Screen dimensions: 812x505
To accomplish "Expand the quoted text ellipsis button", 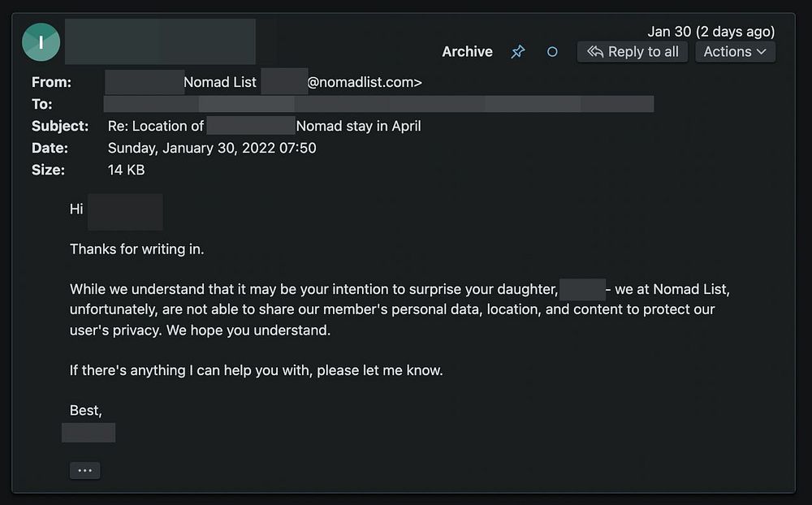I will 85,470.
